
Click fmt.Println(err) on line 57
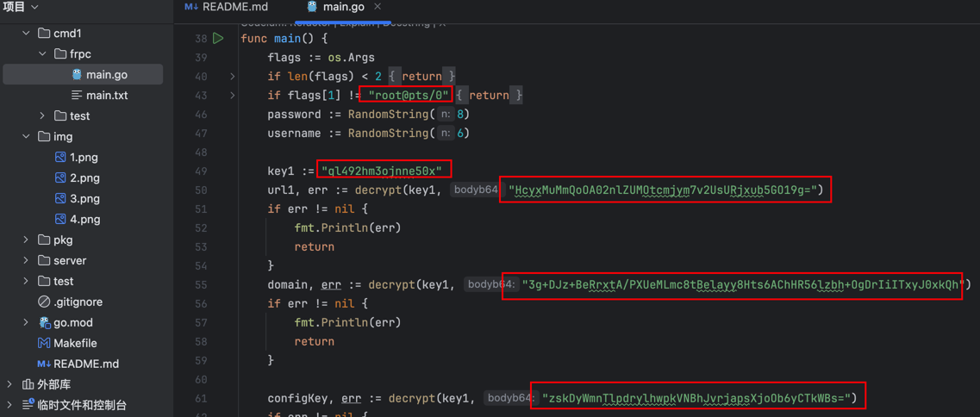point(347,322)
